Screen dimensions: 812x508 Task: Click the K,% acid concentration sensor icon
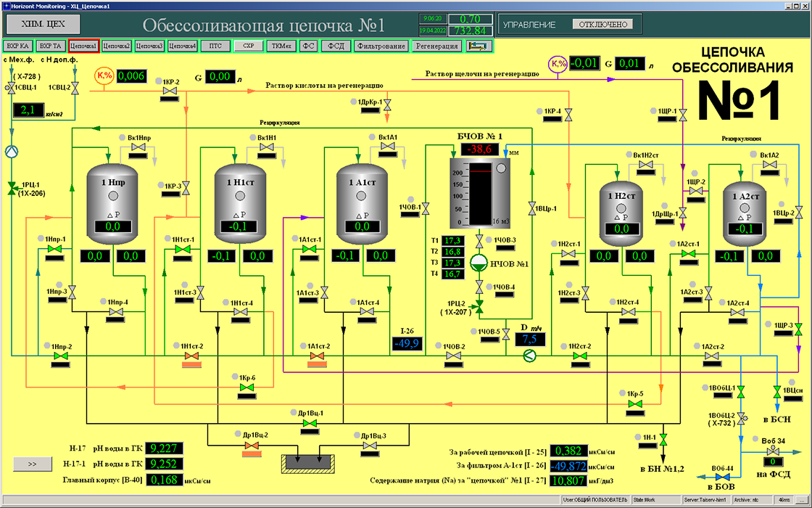[x=104, y=75]
